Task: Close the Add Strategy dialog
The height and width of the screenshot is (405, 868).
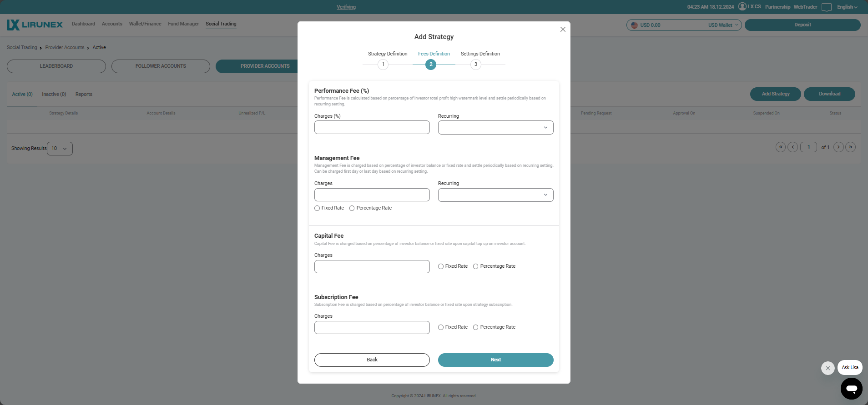Action: pyautogui.click(x=563, y=30)
